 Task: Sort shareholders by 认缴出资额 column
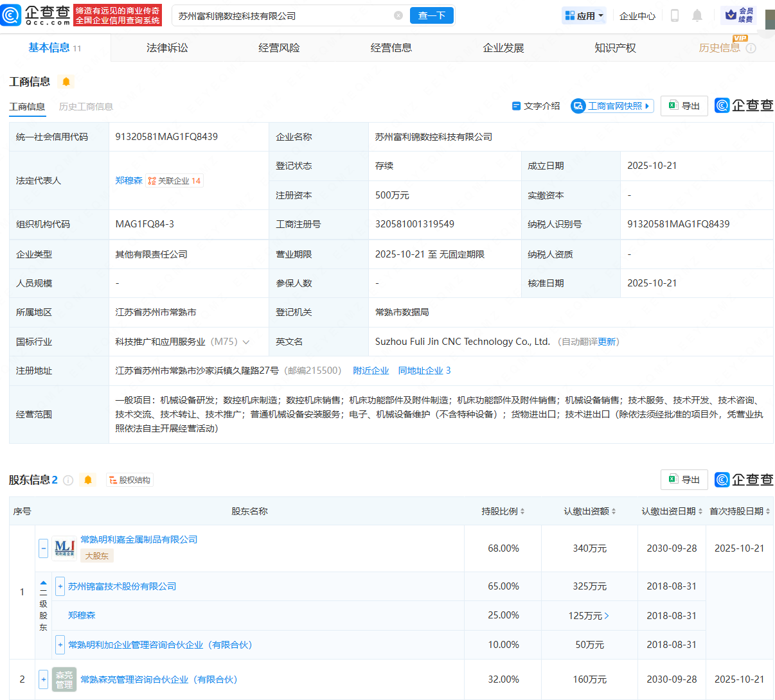590,511
